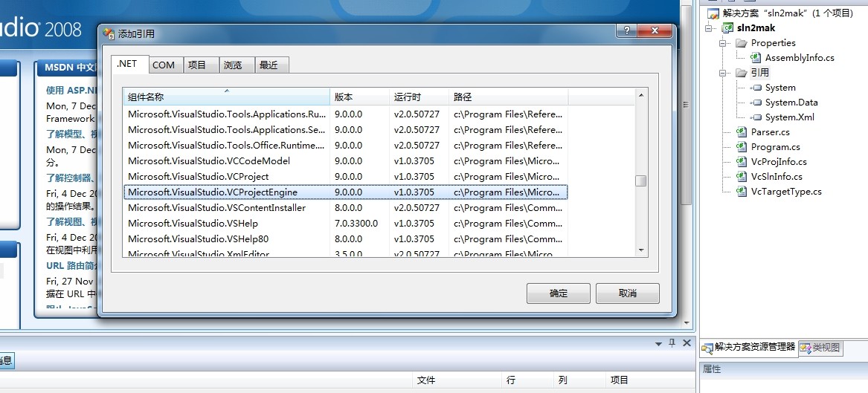Screen dimensions: 868x393
Task: Sort by the 版本 column header
Action: (360, 97)
